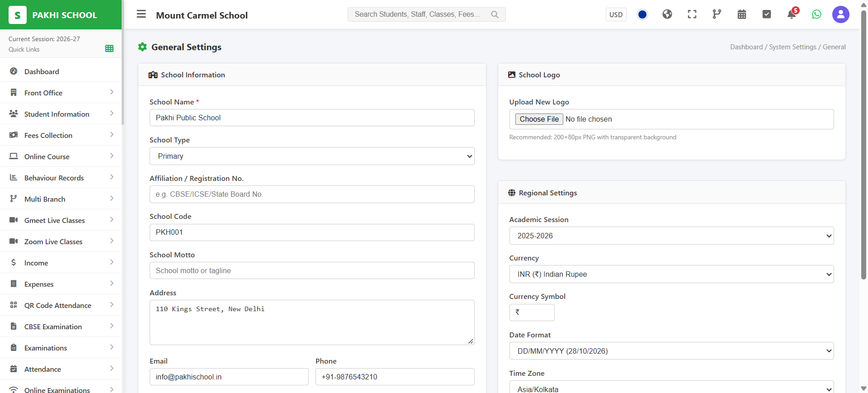Click the globe icon in header
The height and width of the screenshot is (393, 868).
667,14
